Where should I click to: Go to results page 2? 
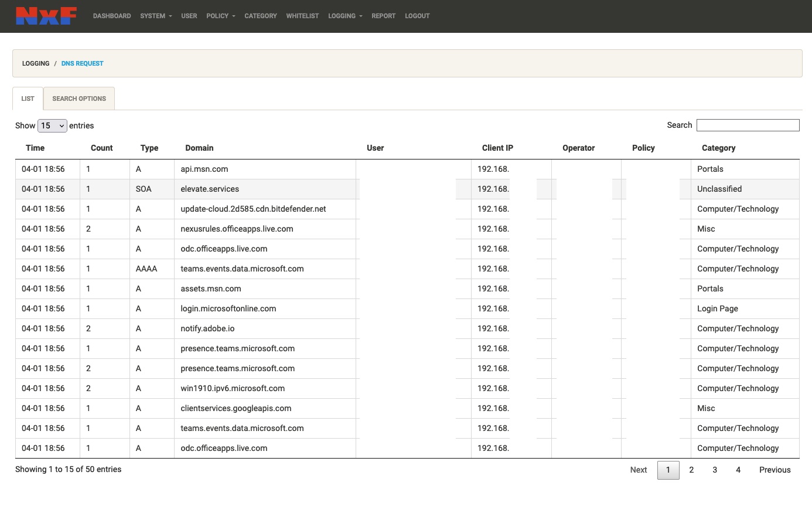[691, 470]
